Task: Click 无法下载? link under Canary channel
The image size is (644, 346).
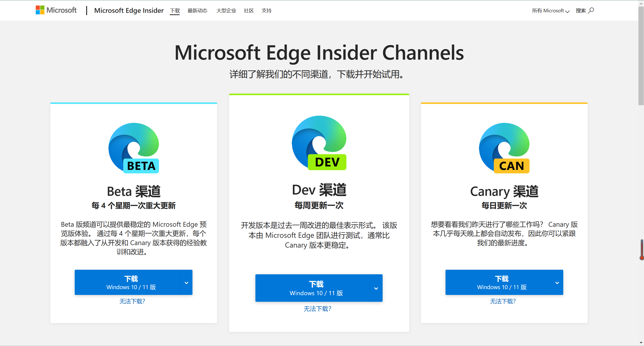Action: [503, 301]
